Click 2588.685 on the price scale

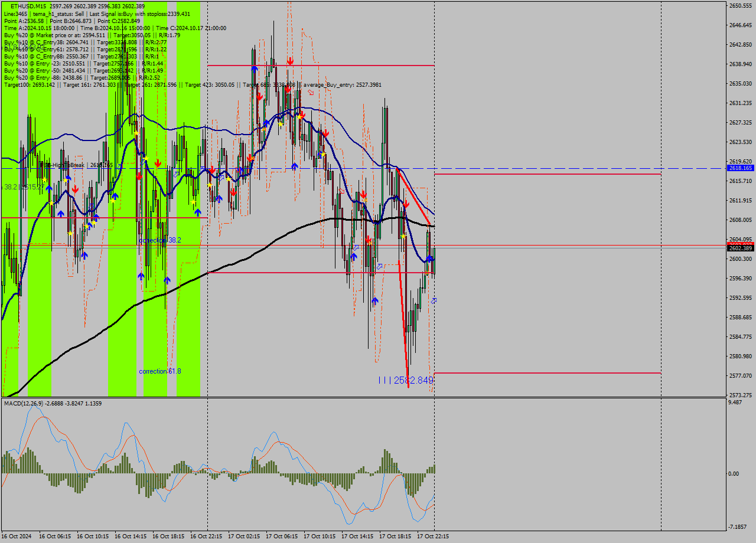click(x=740, y=317)
